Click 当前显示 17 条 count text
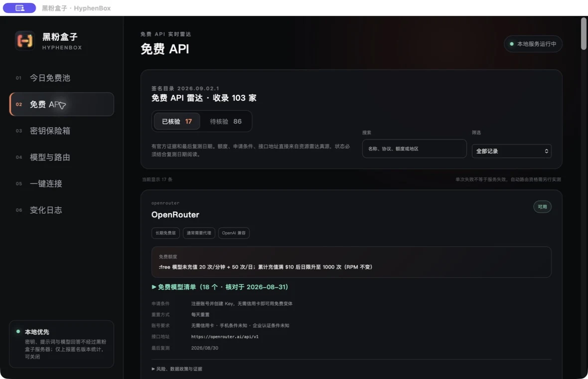Viewport: 588px width, 379px height. (157, 180)
